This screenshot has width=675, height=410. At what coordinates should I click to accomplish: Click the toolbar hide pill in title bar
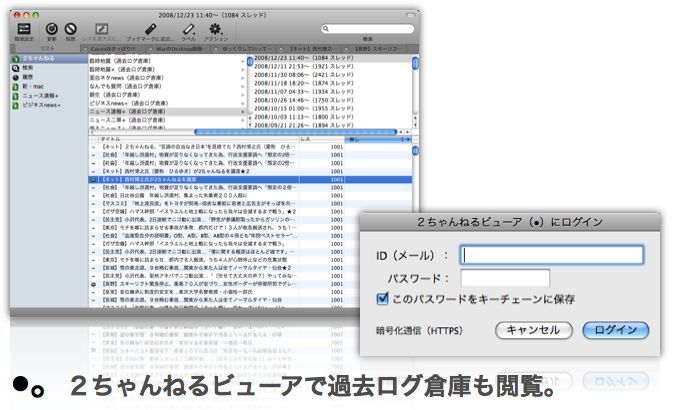point(410,16)
